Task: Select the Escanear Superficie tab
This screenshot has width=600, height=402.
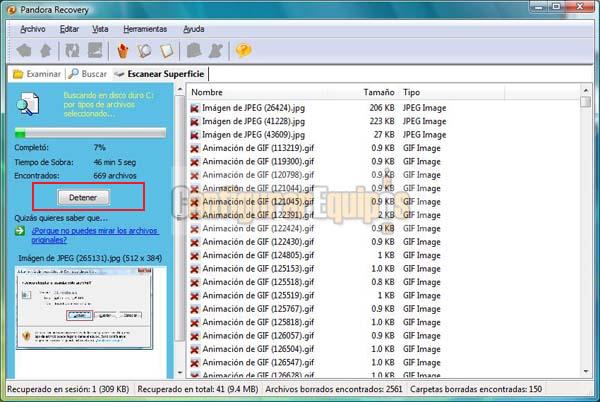Action: click(160, 74)
